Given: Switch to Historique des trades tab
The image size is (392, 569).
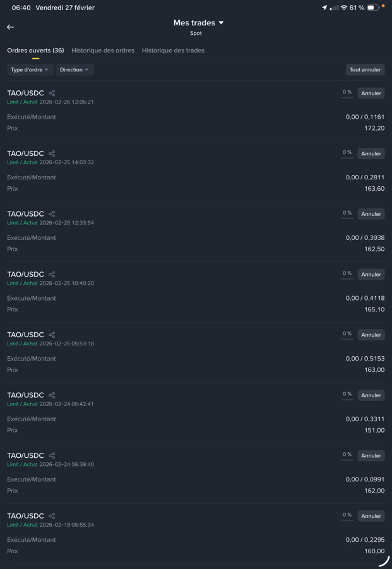Looking at the screenshot, I should (x=173, y=51).
